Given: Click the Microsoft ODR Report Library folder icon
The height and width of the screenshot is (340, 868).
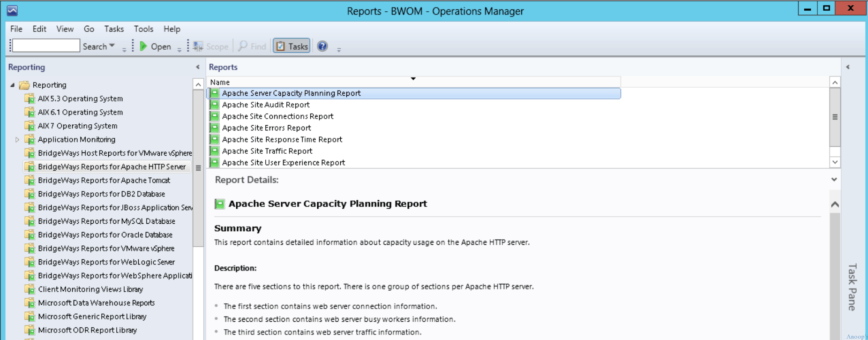Looking at the screenshot, I should pos(30,330).
